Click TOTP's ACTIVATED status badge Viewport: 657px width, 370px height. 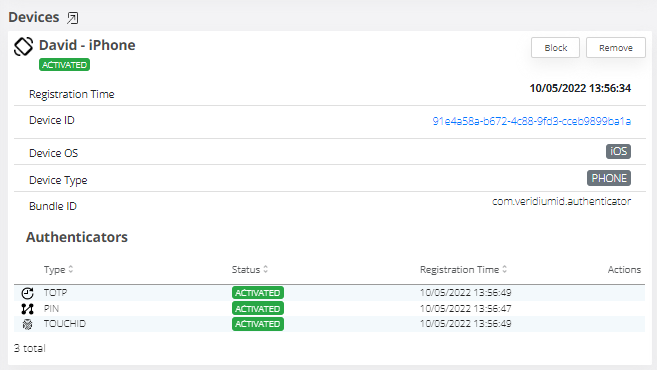coord(258,293)
